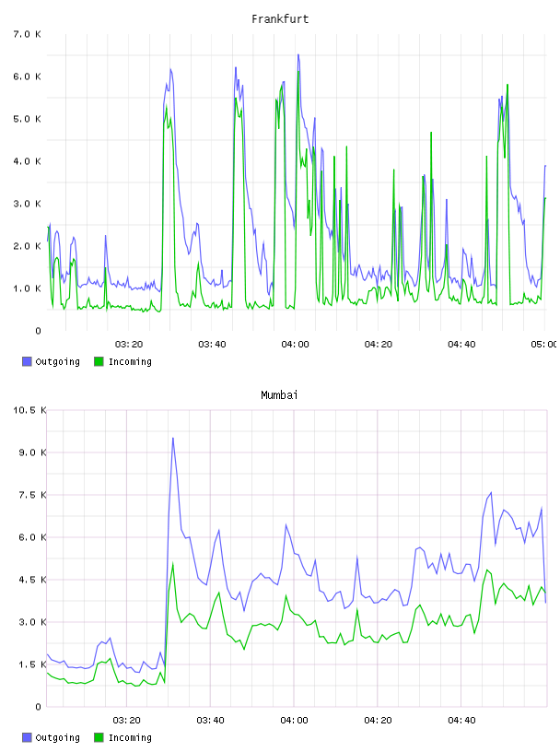Click the Mumbai chart title

coord(279,395)
